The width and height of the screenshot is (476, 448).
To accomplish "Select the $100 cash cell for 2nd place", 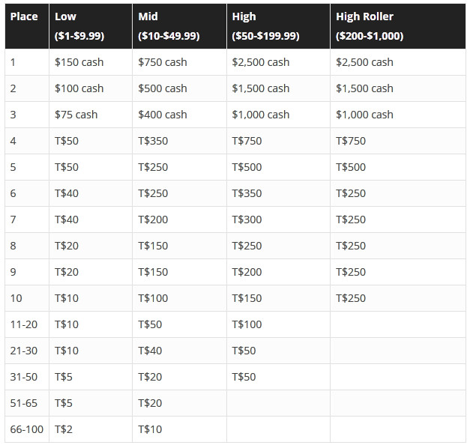I will (x=91, y=88).
